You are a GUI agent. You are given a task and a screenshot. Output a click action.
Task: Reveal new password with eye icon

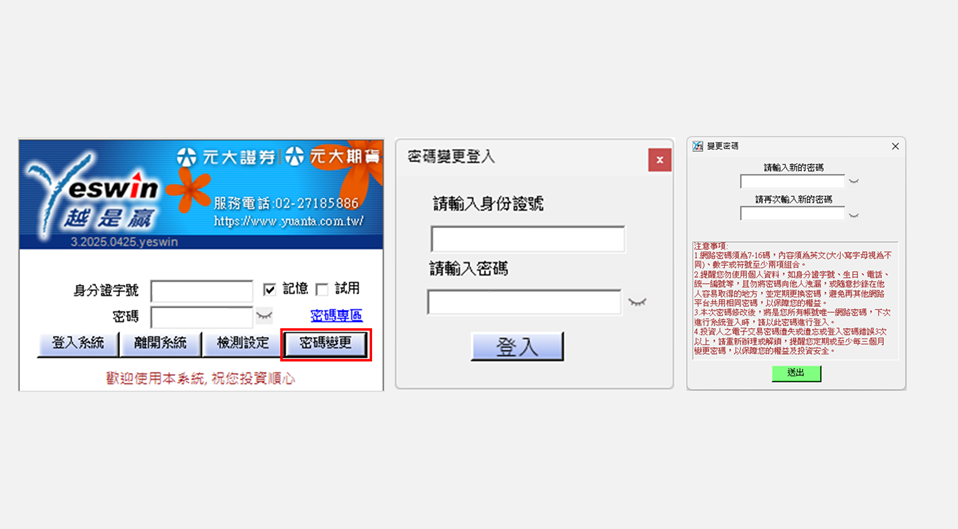(854, 181)
